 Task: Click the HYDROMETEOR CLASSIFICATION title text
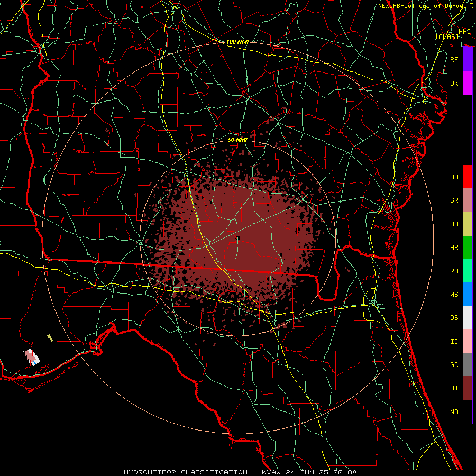click(x=186, y=472)
